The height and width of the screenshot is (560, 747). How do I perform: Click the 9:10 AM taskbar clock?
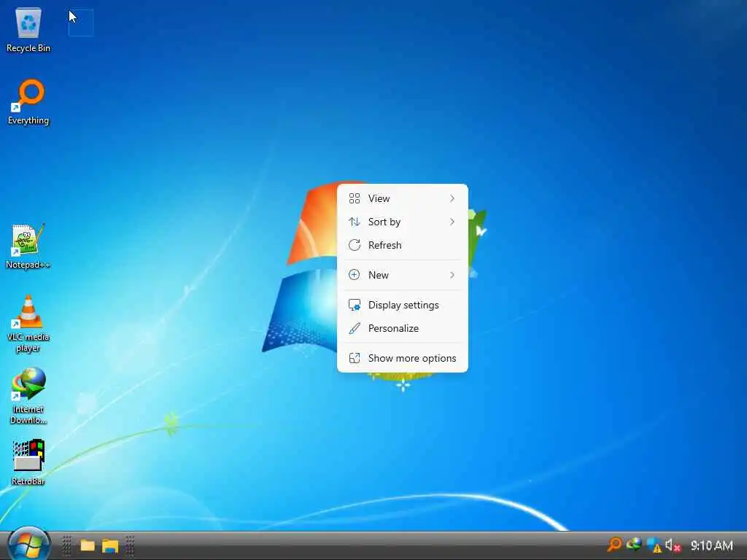coord(712,545)
